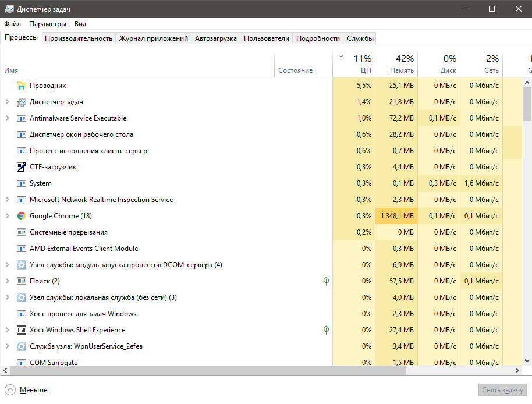
Task: Click the Google Chrome process icon
Action: pos(21,215)
